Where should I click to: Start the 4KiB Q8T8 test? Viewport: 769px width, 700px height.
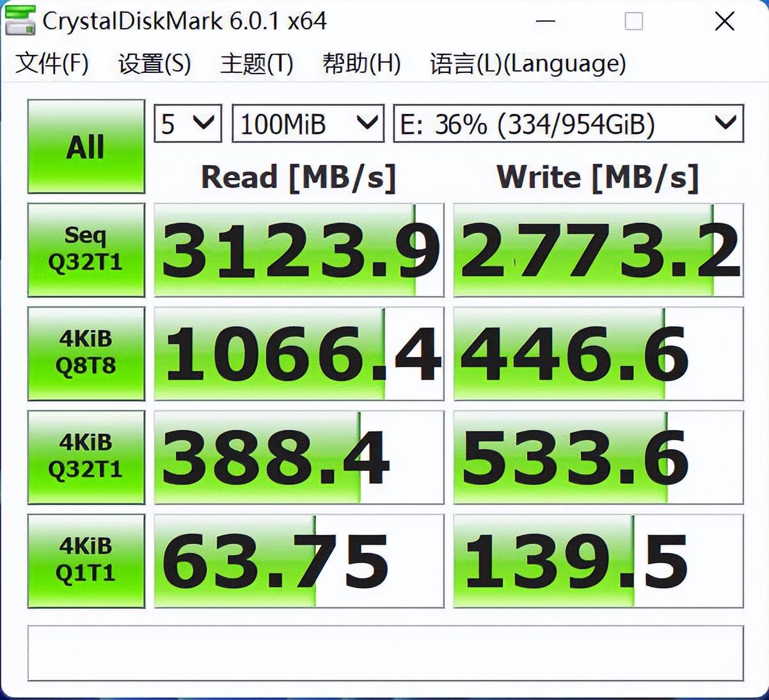tap(86, 354)
